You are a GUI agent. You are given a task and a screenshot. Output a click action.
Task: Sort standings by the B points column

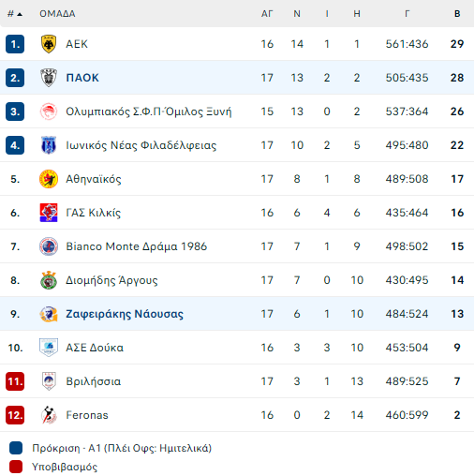457,14
